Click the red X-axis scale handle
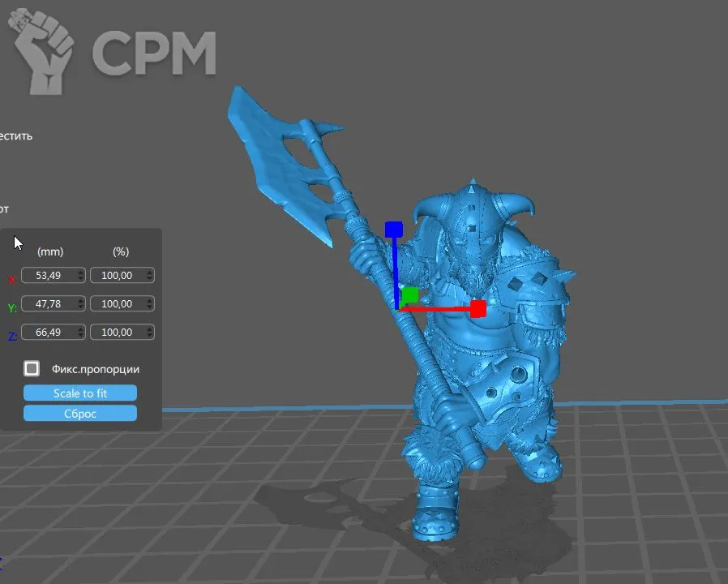The width and height of the screenshot is (728, 584). coord(477,308)
